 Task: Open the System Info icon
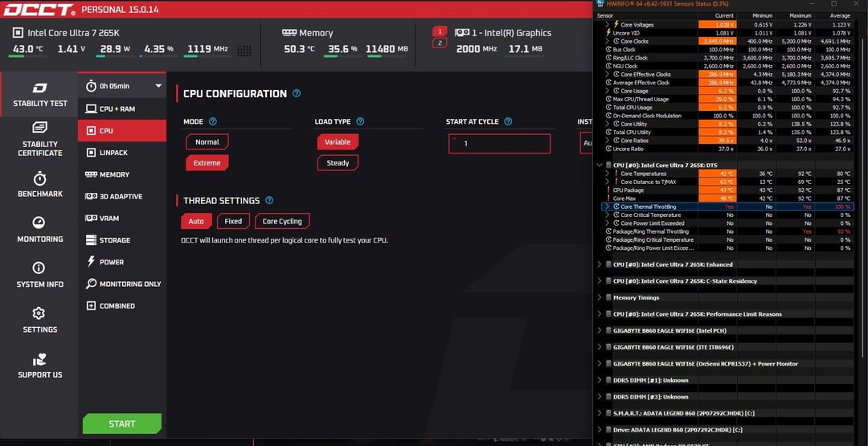[x=39, y=268]
